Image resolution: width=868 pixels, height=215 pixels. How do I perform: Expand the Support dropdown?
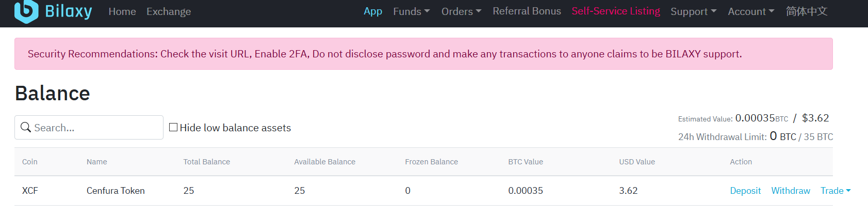pyautogui.click(x=693, y=11)
